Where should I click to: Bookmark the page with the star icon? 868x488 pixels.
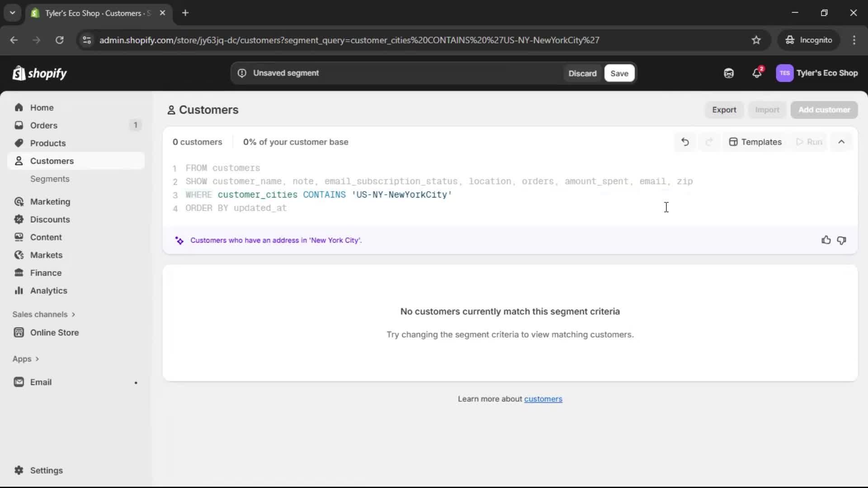756,40
